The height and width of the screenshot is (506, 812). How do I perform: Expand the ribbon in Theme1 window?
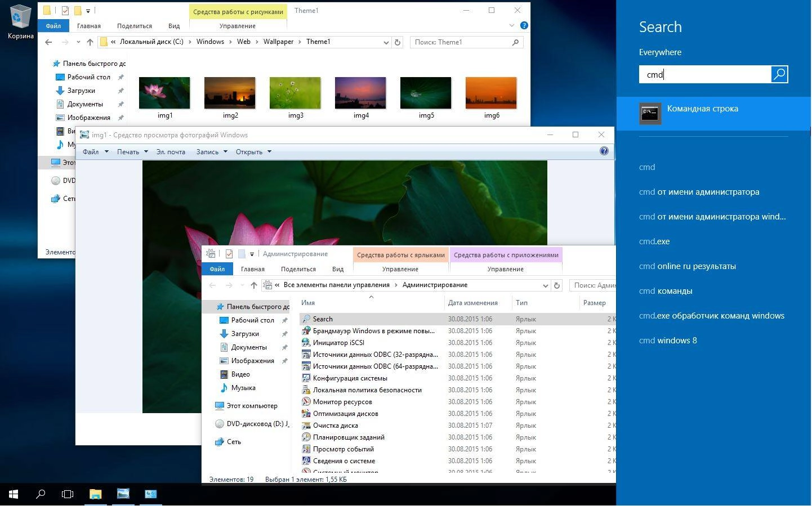(x=511, y=25)
